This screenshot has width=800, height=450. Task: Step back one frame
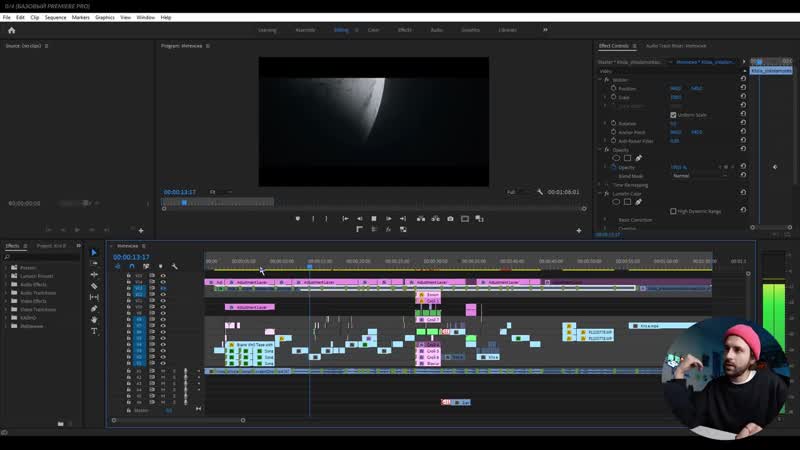[360, 218]
